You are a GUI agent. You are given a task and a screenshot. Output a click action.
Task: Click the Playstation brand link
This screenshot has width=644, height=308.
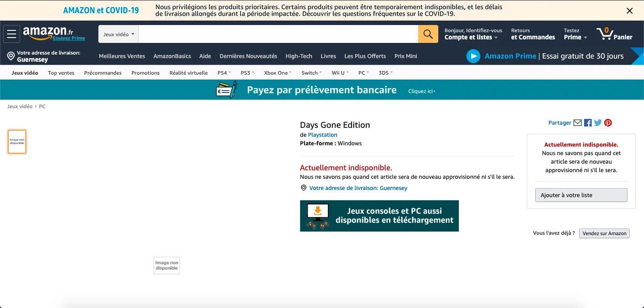coord(322,135)
